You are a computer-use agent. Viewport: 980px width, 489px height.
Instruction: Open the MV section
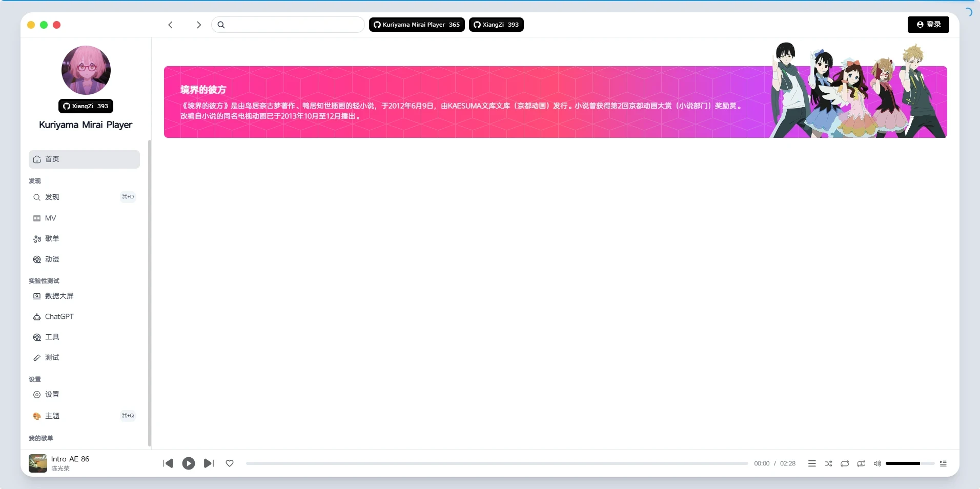point(84,218)
